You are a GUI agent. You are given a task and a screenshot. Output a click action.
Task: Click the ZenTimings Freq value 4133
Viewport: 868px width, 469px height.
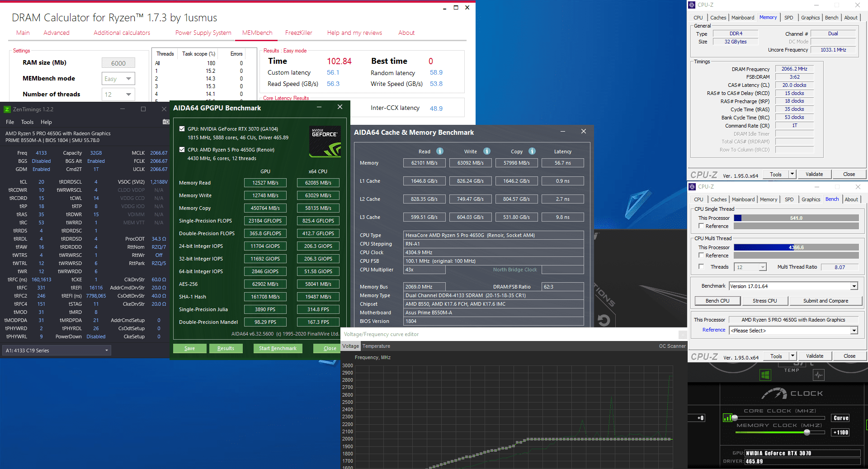(41, 153)
